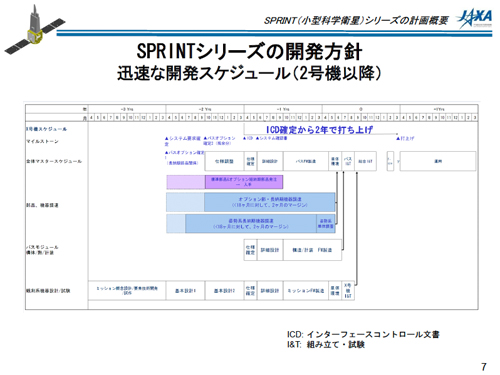This screenshot has width=500, height=375.
Task: Click the ミッション概念設計 box
Action: click(127, 291)
